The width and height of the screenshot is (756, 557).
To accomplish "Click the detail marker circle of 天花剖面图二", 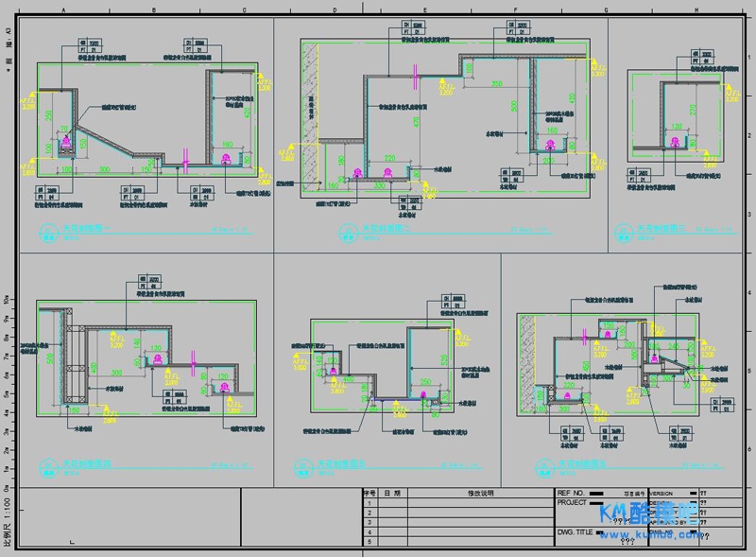I will [348, 233].
